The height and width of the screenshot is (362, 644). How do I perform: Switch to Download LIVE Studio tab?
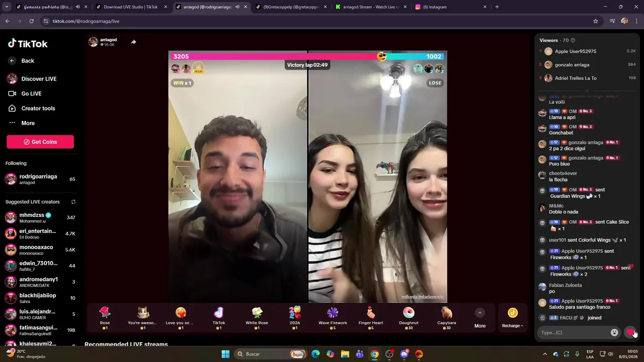click(131, 7)
